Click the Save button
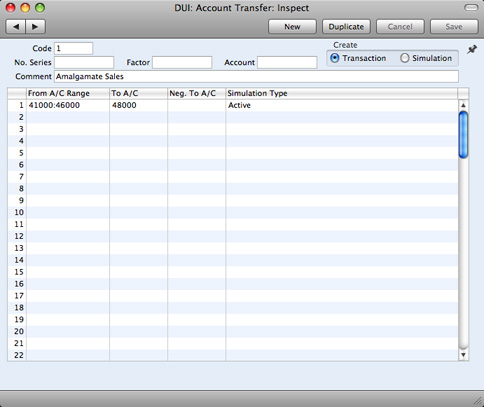 click(x=454, y=27)
